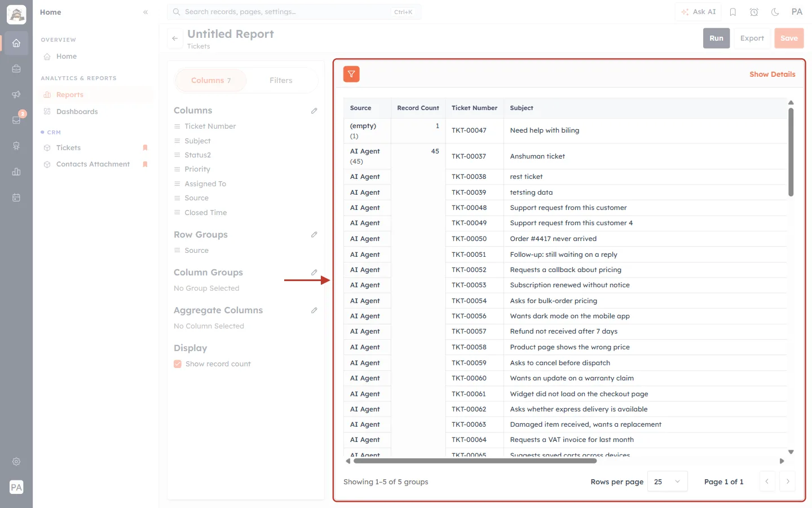Toggle the Show record count checkbox
Viewport: 812px width, 508px height.
tap(178, 364)
